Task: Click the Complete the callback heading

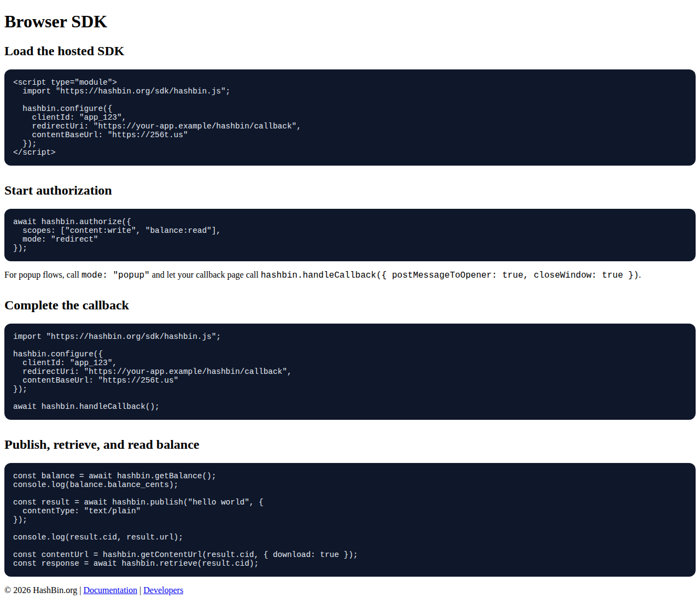Action: pos(67,306)
